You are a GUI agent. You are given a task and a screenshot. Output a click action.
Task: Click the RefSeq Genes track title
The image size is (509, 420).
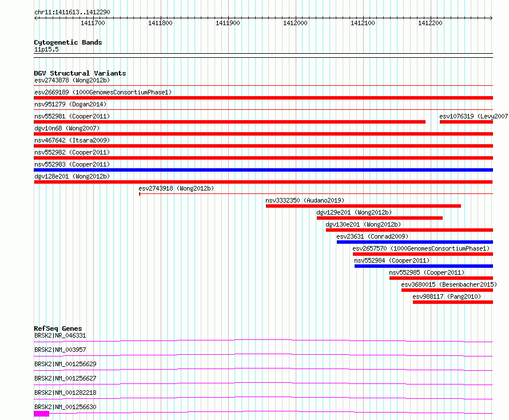[58, 328]
